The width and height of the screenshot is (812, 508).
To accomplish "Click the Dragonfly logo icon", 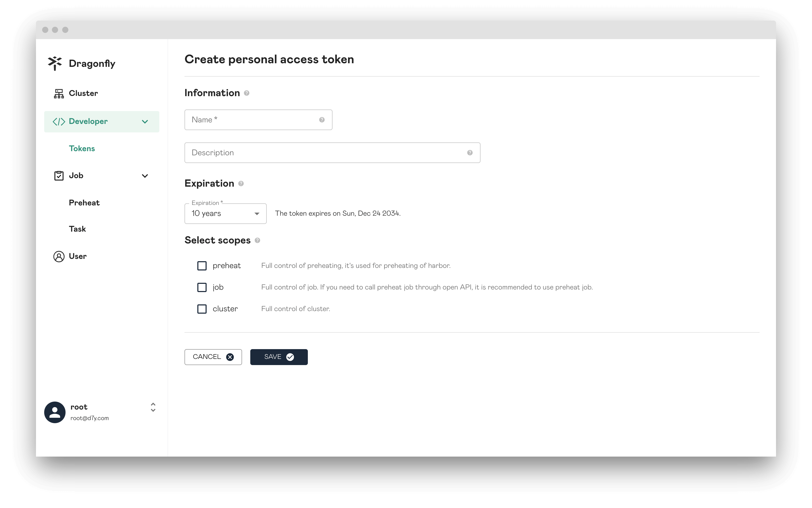I will (x=54, y=63).
